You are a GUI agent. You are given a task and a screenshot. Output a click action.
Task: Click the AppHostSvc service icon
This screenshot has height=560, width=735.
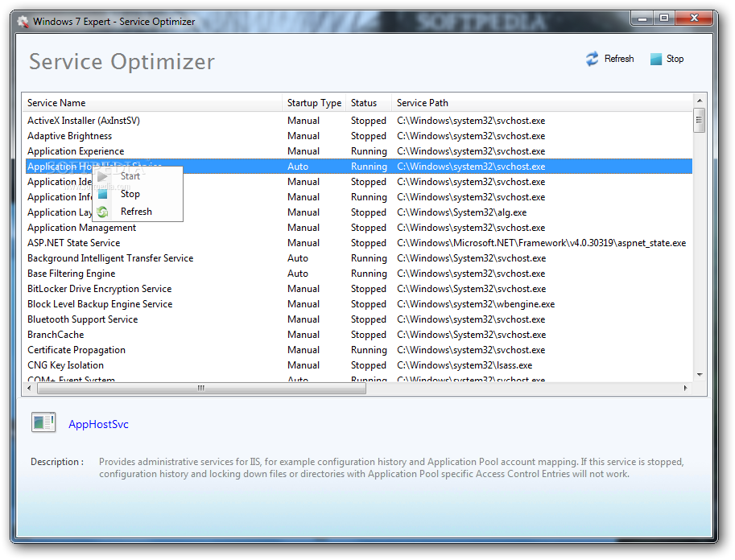(43, 422)
